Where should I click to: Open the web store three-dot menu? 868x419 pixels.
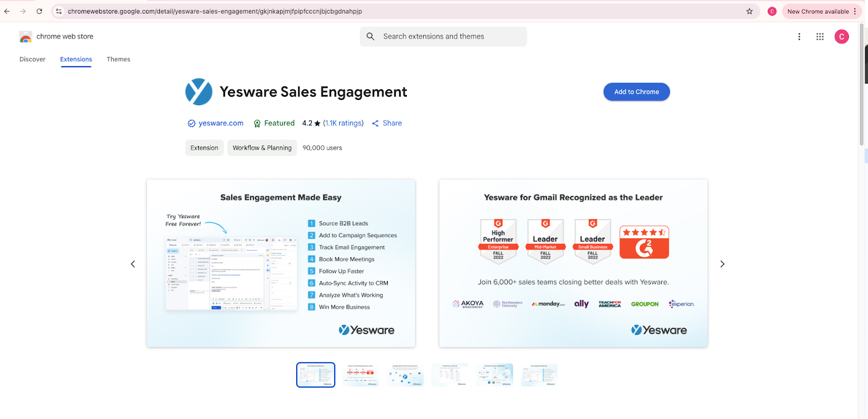(x=799, y=36)
